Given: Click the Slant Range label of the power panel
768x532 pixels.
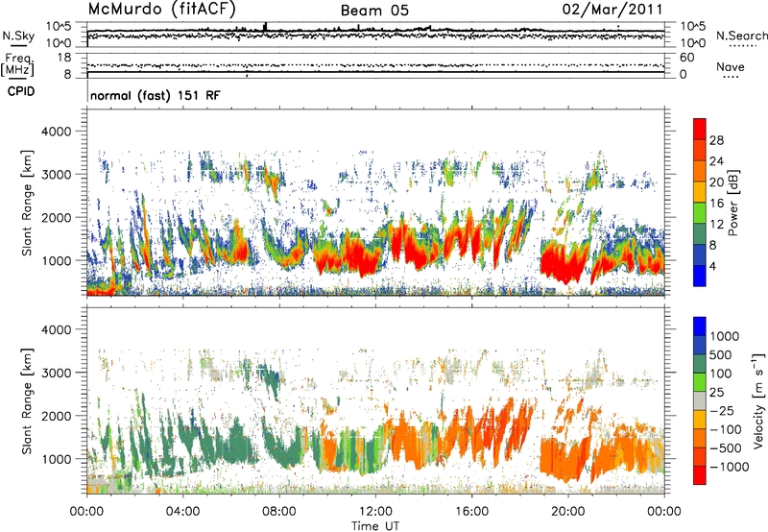Looking at the screenshot, I should click(x=27, y=203).
